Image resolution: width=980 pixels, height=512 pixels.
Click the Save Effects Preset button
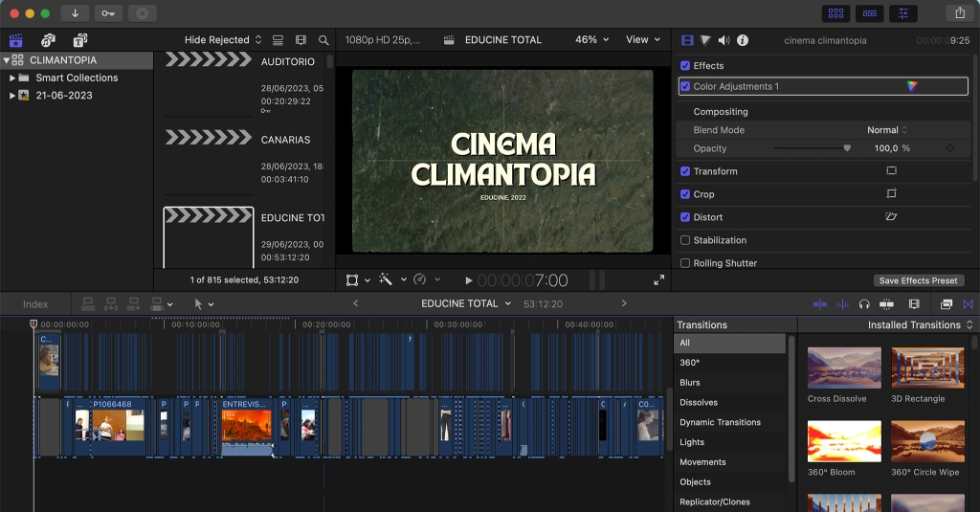[x=918, y=280]
